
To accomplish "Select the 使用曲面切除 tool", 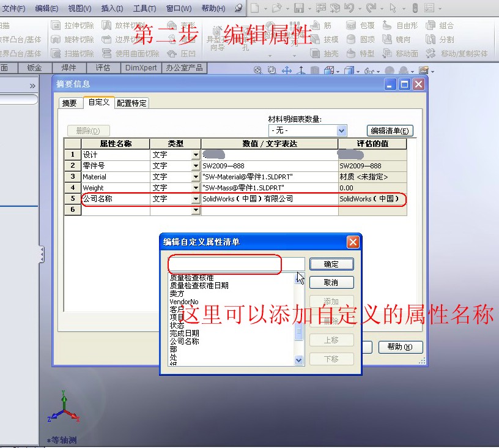I will click(x=130, y=53).
